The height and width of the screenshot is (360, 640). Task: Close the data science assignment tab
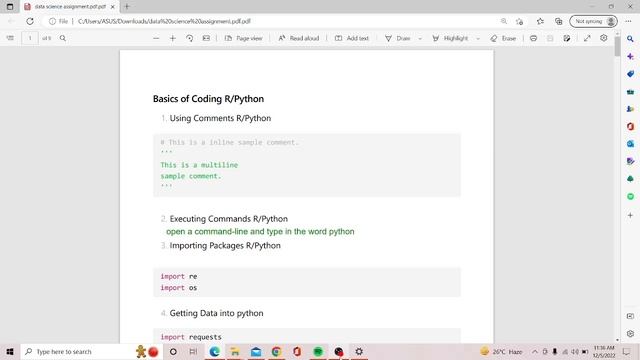click(x=113, y=7)
